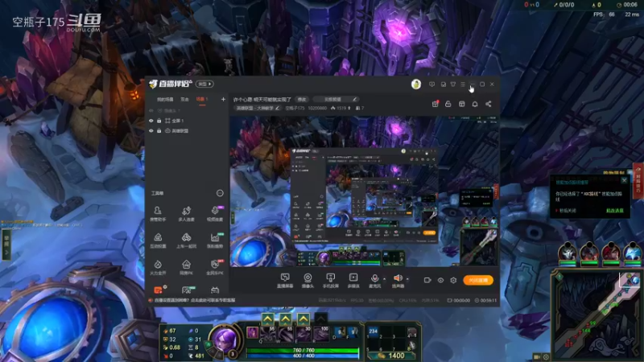Click the stream preview canvas
The width and height of the screenshot is (644, 362).
[x=364, y=191]
